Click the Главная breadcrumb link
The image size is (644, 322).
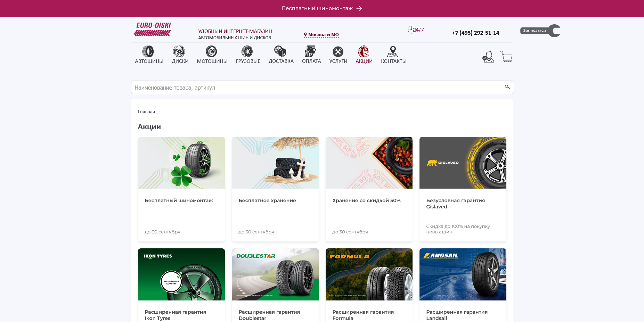pos(146,112)
